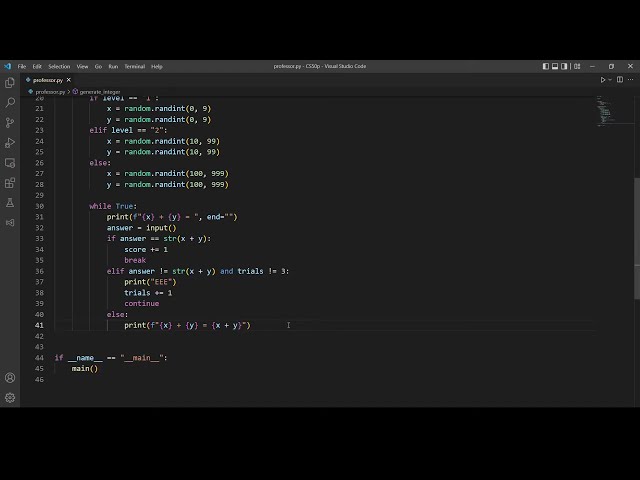Open the Remote Explorer view
The width and height of the screenshot is (640, 480).
[x=10, y=163]
